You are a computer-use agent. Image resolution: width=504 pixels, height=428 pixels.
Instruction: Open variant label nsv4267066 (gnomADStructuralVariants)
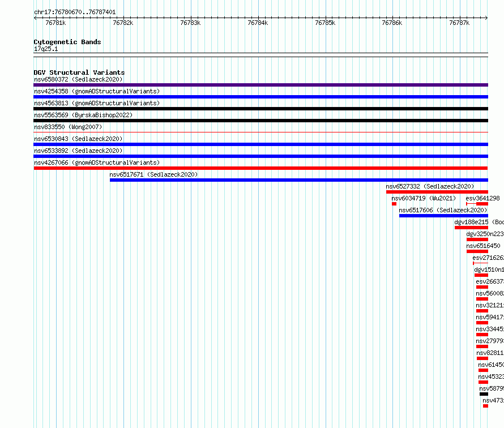pyautogui.click(x=97, y=162)
